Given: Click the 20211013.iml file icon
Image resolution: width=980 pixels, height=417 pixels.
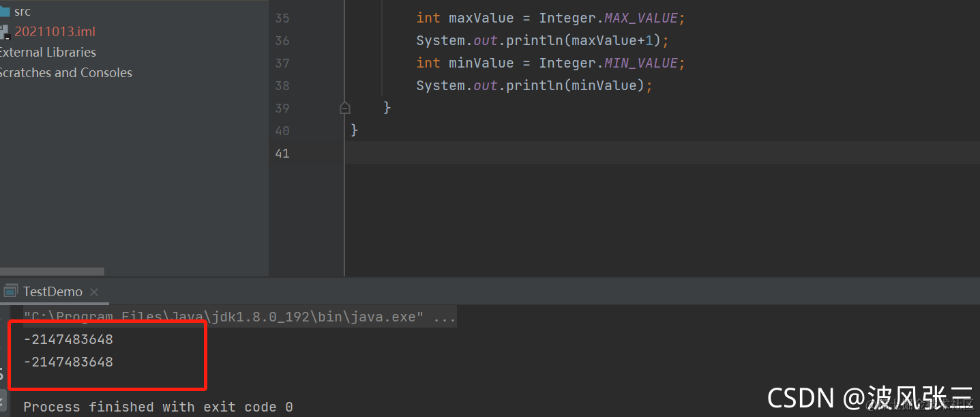Looking at the screenshot, I should (x=5, y=32).
